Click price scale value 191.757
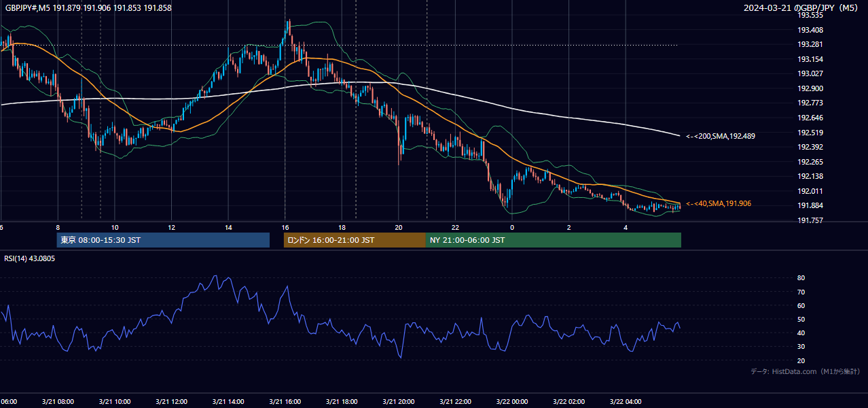Viewport: 868px width, 408px height. tap(810, 220)
